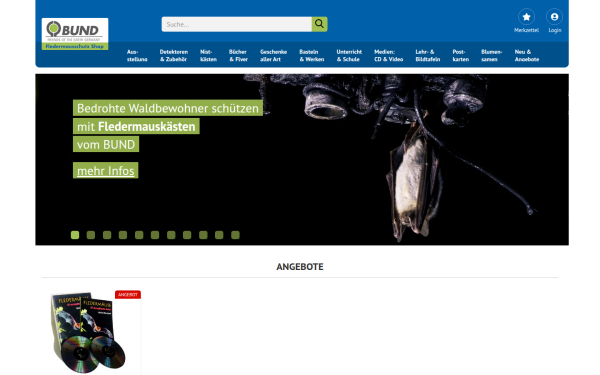The height and width of the screenshot is (375, 600).
Task: Click the mehr Infos banner link
Action: (x=106, y=171)
